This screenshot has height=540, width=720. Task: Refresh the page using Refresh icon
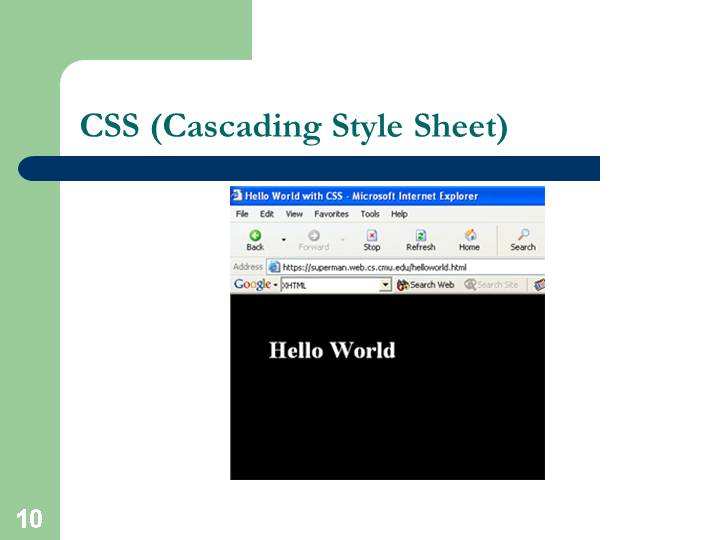pos(420,239)
